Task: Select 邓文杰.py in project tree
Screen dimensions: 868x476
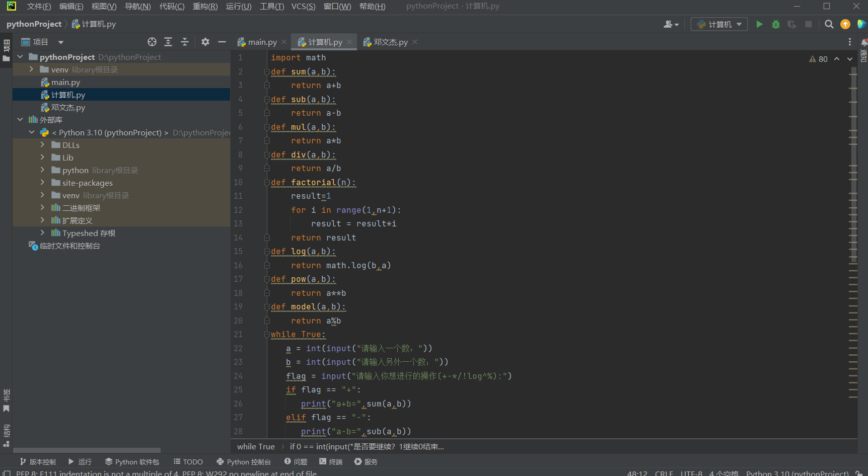Action: (68, 107)
